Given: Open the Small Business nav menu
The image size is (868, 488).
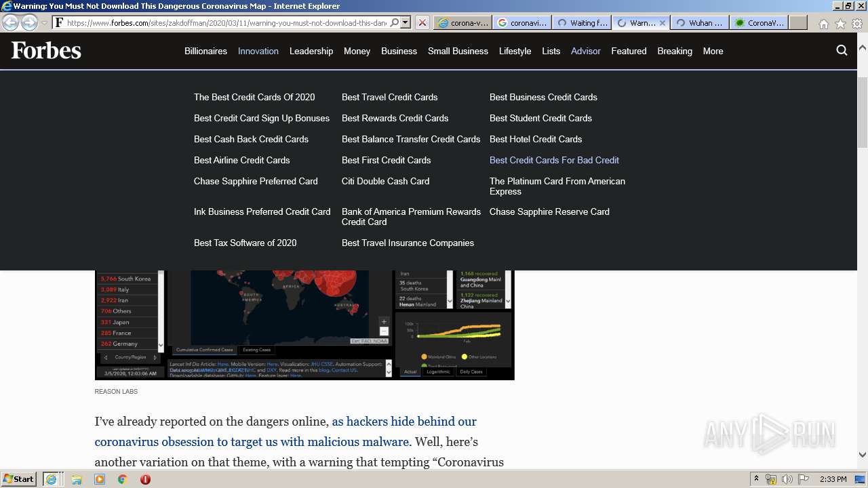Looking at the screenshot, I should [x=458, y=51].
